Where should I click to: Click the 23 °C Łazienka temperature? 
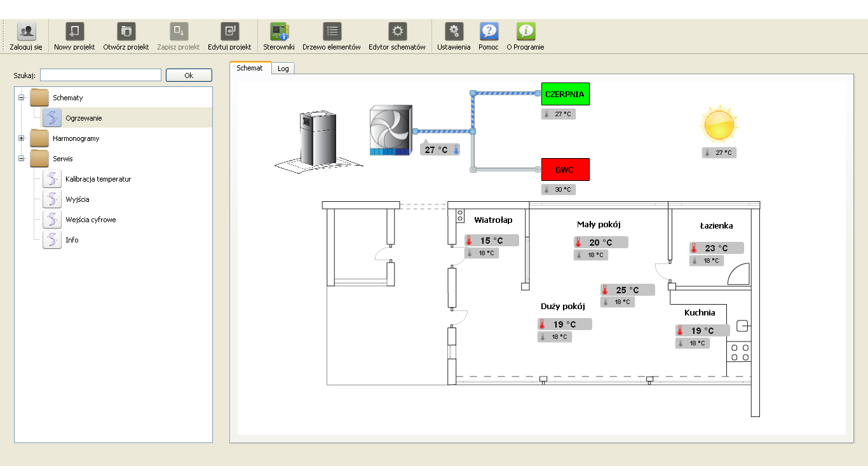[x=716, y=248]
